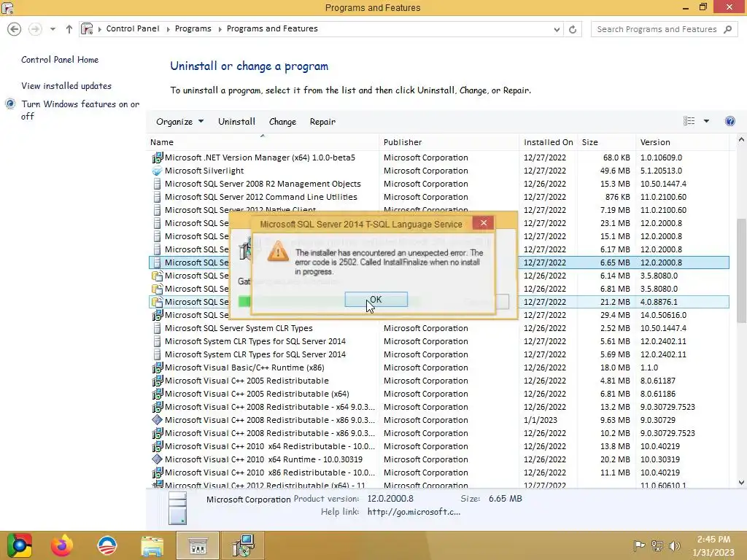This screenshot has height=560, width=747.
Task: Select Control Panel in the breadcrumb
Action: (133, 28)
